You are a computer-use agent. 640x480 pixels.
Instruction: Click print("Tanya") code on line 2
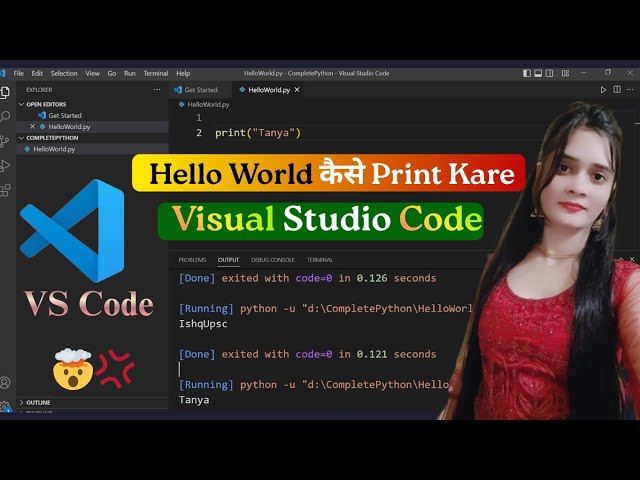point(258,133)
